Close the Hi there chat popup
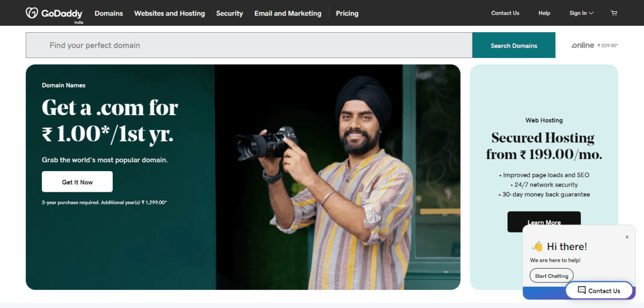Screen dimensions: 644x308 pos(627,237)
